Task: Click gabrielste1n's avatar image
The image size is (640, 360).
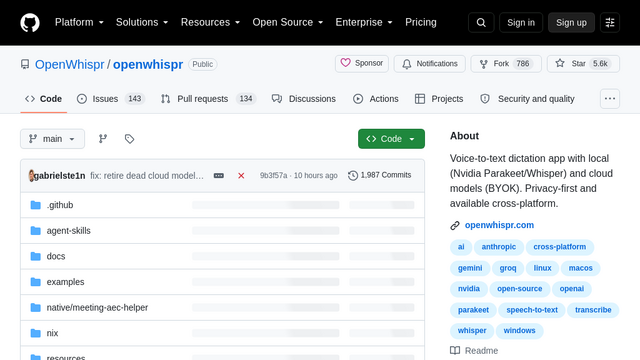Action: 31,176
